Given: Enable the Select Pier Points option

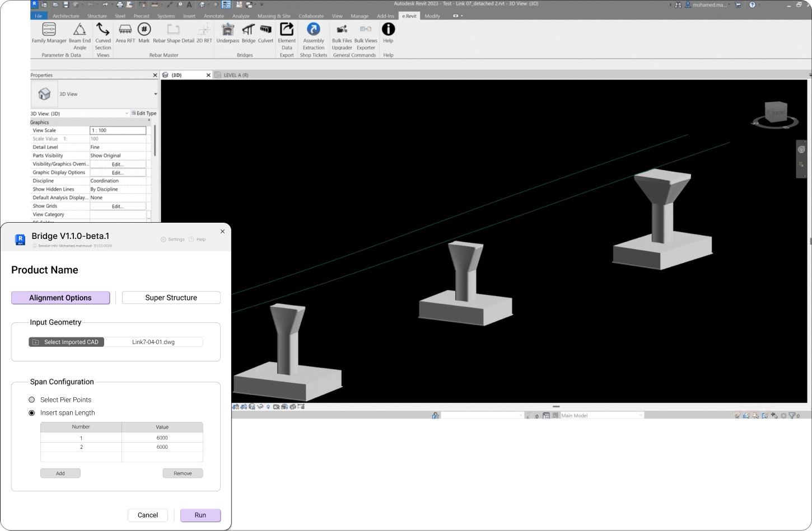Looking at the screenshot, I should pos(32,400).
